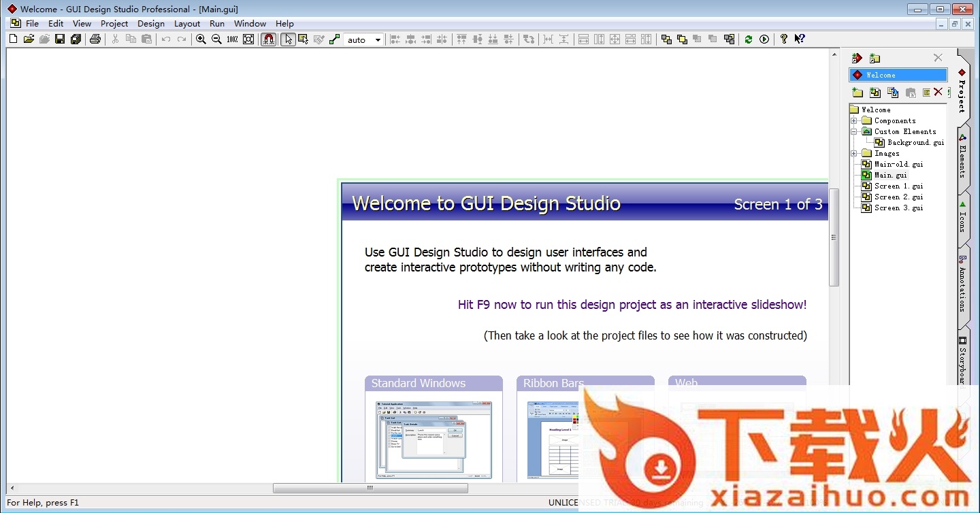Open the View menu
Viewport: 980px width, 513px height.
point(82,24)
